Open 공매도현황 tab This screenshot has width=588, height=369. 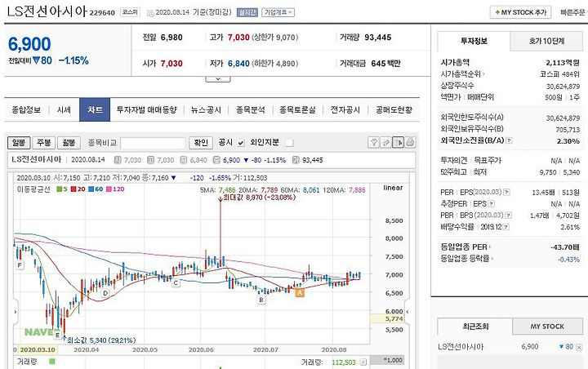(394, 110)
